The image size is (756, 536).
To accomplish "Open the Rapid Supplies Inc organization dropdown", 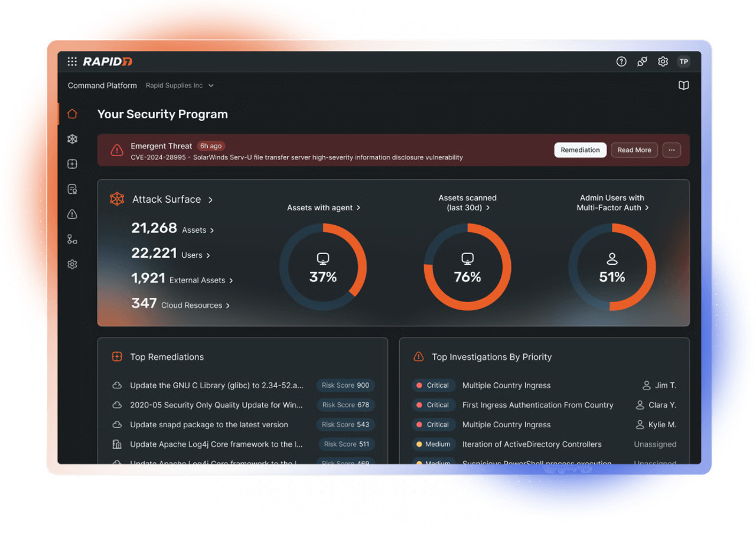I will coord(180,86).
